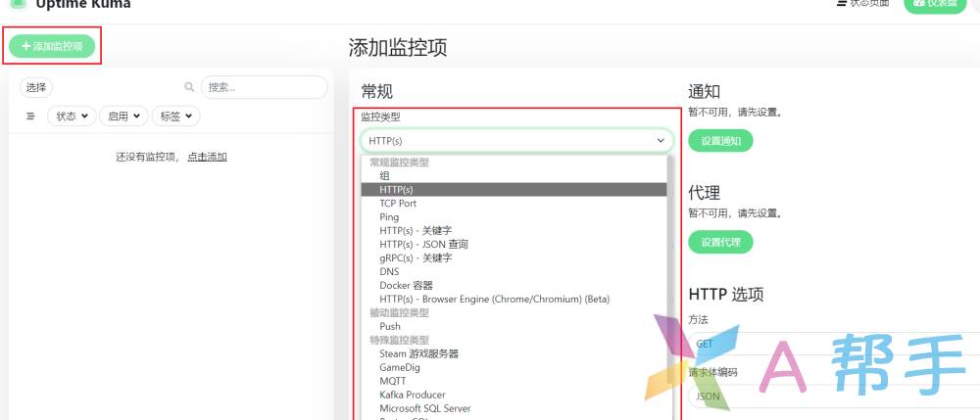Screen dimensions: 980x420
Task: Choose Microsoft SQL Server option
Action: coord(514,408)
